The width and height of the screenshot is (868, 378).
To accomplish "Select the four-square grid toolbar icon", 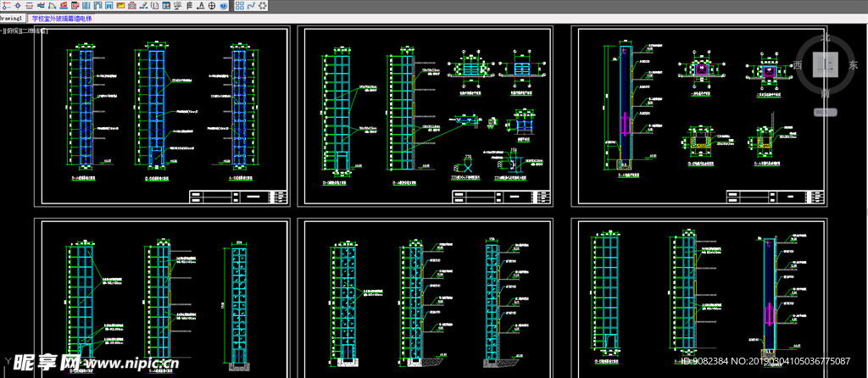I will (239, 5).
